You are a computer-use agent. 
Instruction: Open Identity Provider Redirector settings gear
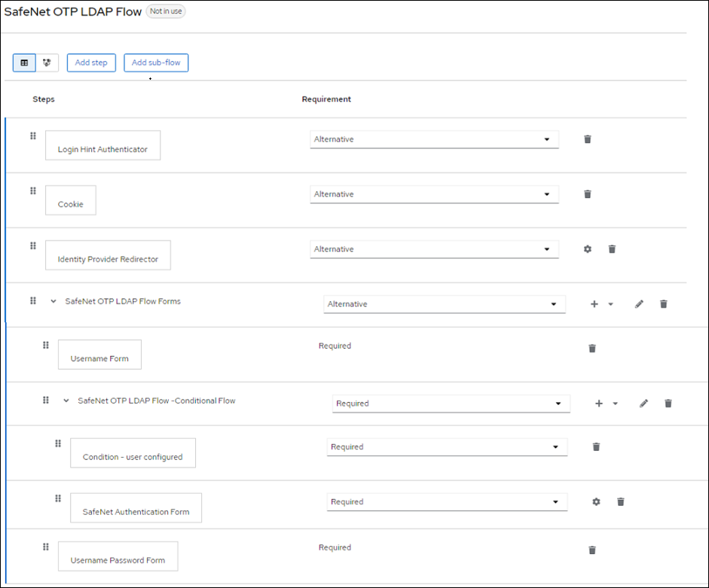tap(588, 249)
